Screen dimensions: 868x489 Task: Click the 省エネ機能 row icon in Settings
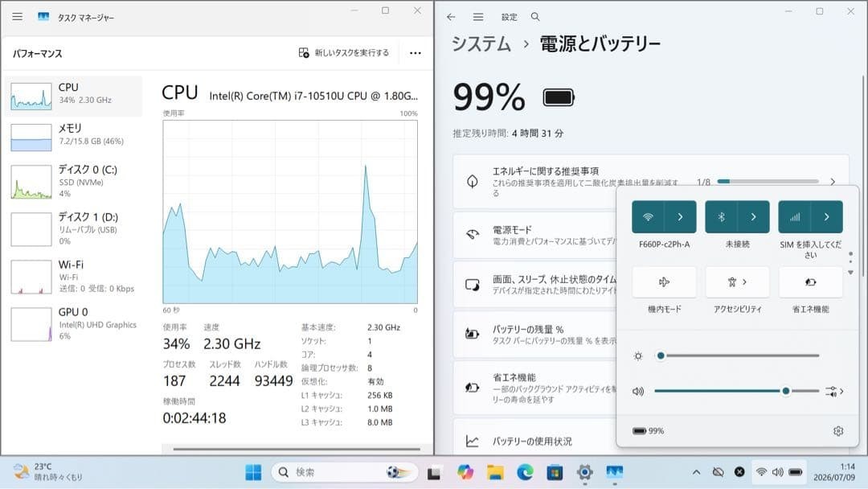(473, 387)
